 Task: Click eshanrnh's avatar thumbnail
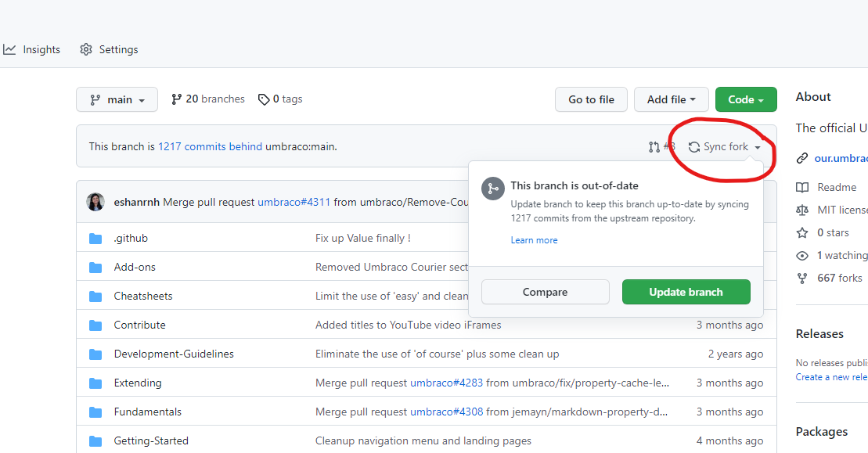[x=95, y=202]
